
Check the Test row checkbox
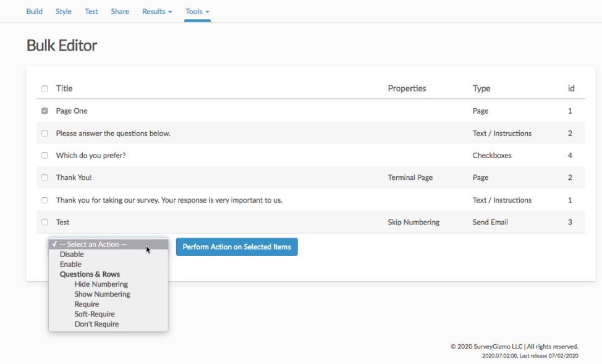(x=45, y=222)
